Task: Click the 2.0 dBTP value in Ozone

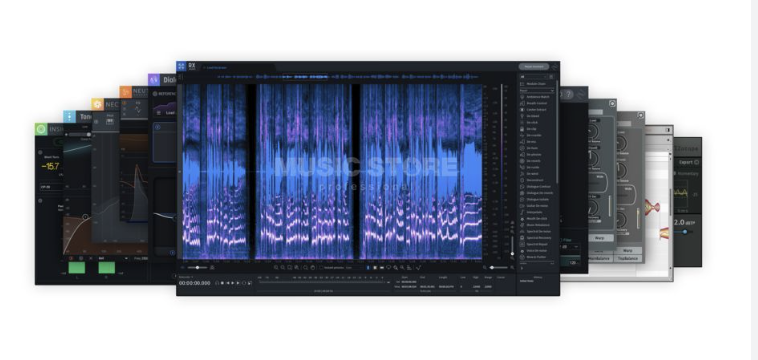Action: [x=684, y=222]
